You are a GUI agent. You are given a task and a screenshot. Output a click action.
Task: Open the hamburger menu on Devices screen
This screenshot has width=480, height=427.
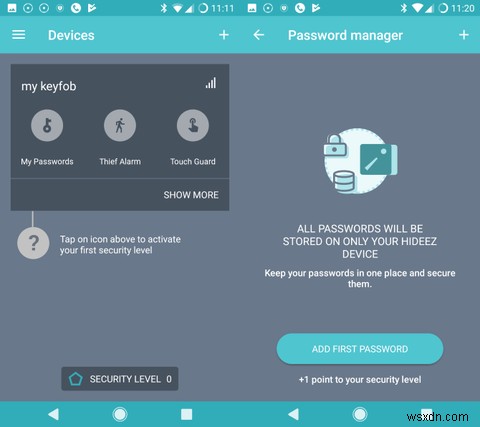(19, 35)
